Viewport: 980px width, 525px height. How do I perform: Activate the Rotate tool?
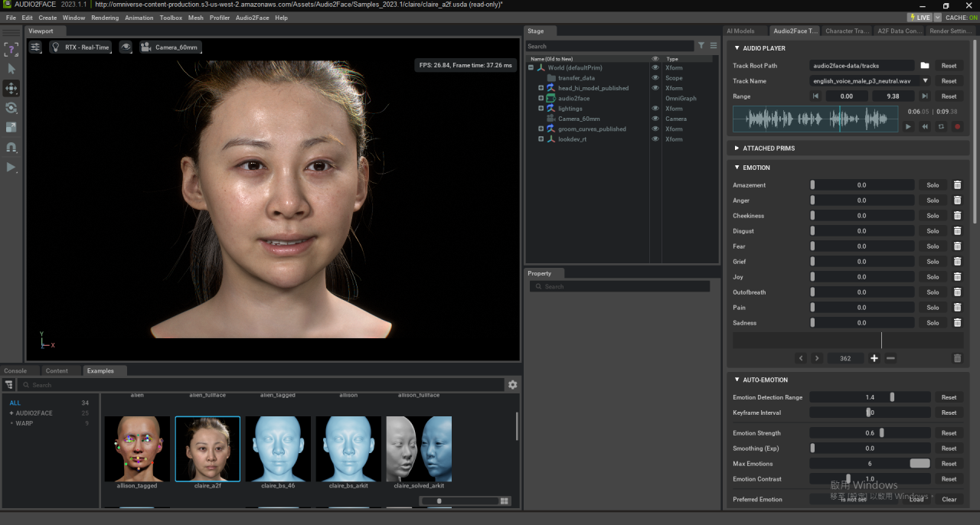[x=11, y=108]
